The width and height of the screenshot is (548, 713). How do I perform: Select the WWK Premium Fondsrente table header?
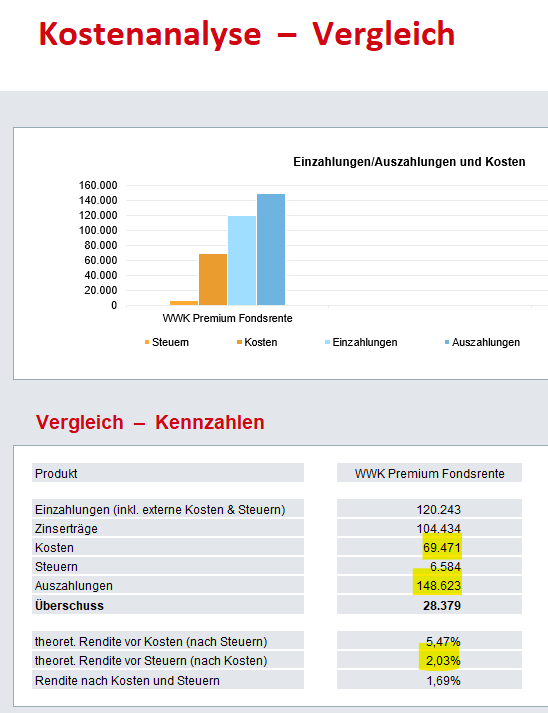click(x=430, y=474)
